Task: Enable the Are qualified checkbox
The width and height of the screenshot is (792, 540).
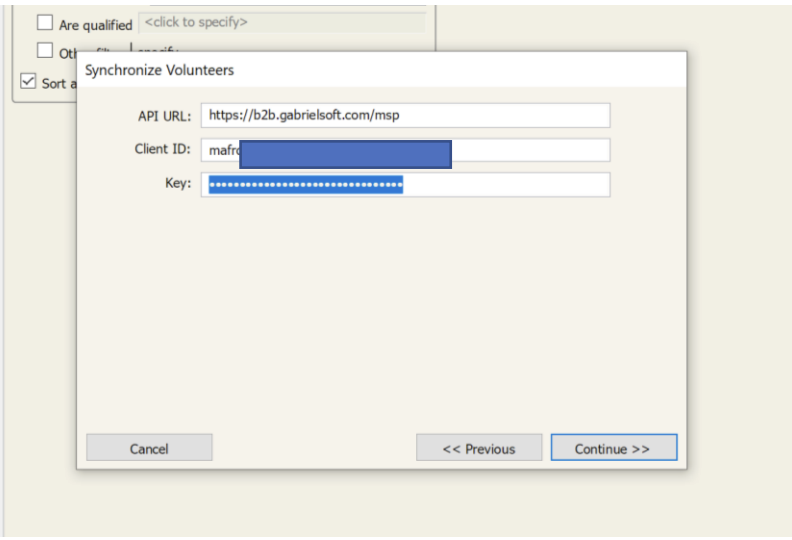Action: point(45,22)
